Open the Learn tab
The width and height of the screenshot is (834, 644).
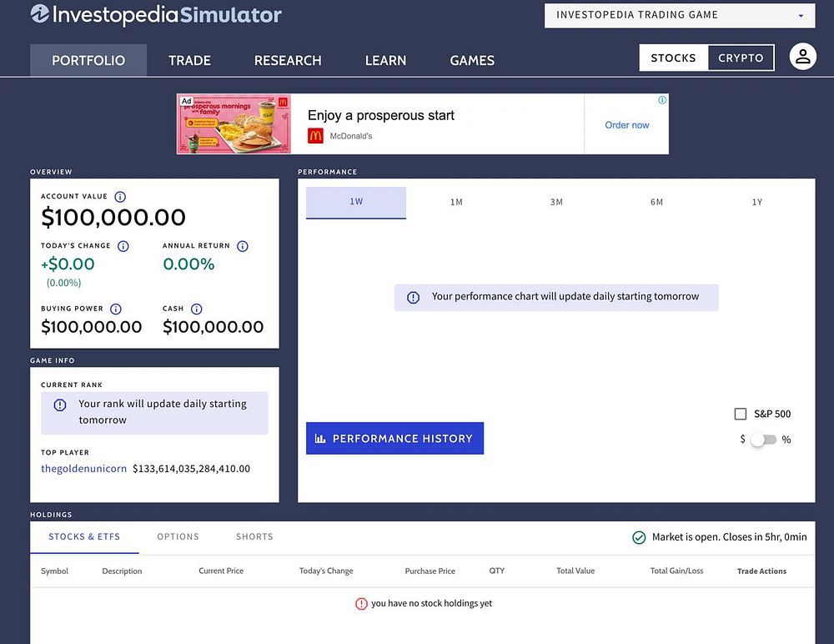tap(385, 60)
